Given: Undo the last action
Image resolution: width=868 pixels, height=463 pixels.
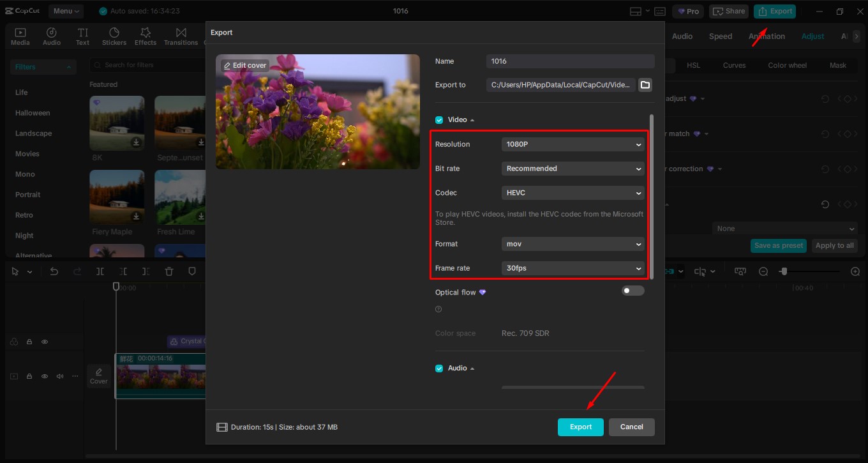Looking at the screenshot, I should 54,271.
